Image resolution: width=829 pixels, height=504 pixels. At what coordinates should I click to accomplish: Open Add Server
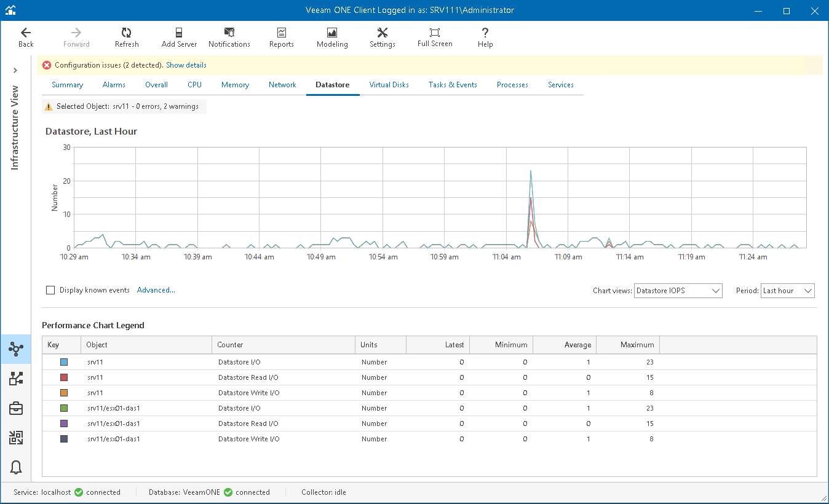[x=179, y=37]
